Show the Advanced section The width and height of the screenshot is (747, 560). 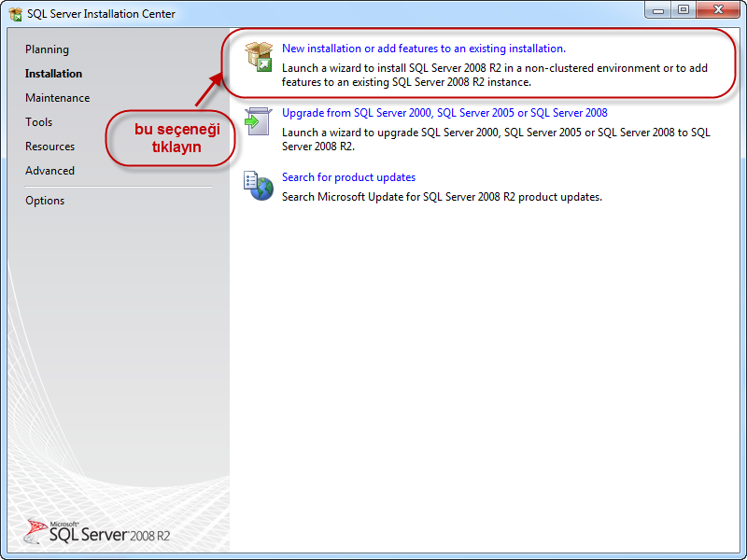[x=49, y=171]
